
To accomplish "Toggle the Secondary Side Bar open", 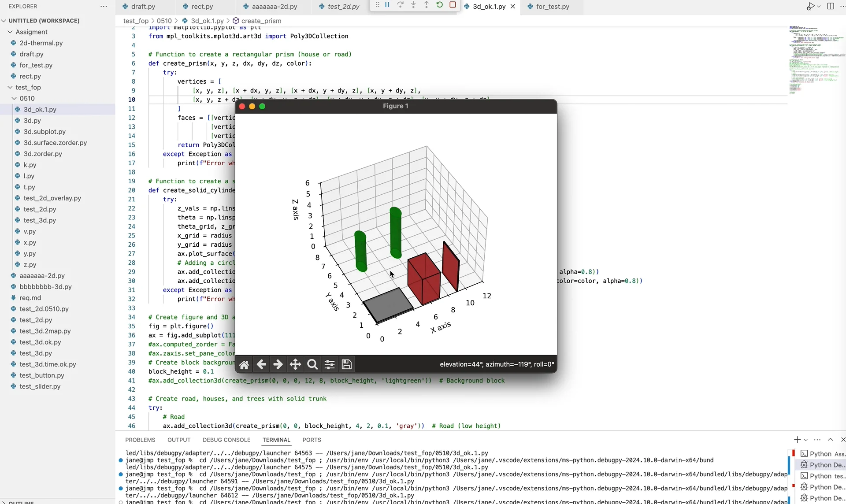I will [831, 6].
